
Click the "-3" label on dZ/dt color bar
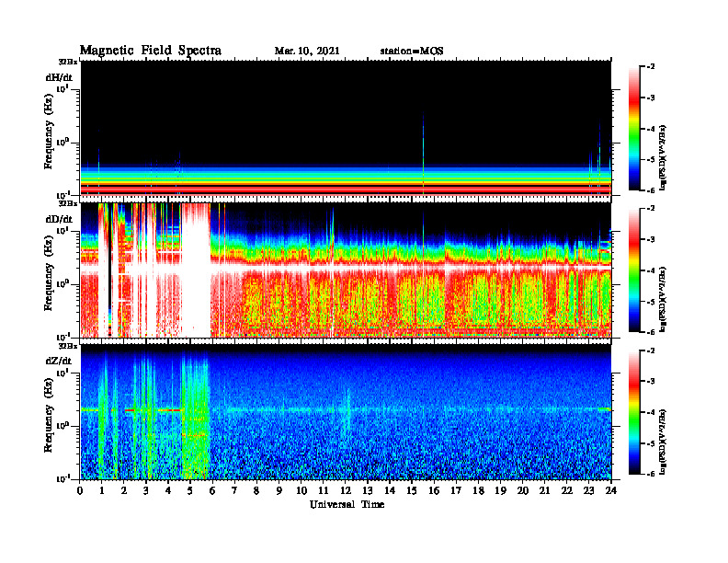tap(651, 382)
